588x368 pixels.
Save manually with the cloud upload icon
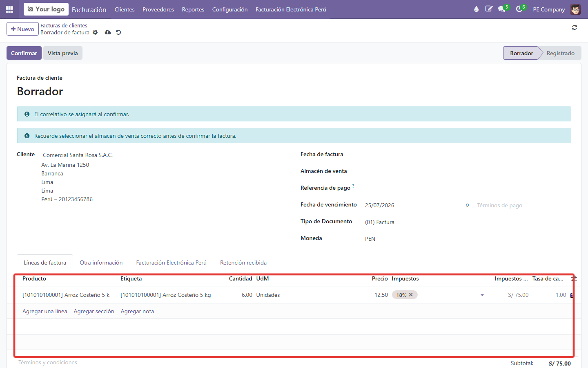click(x=108, y=32)
